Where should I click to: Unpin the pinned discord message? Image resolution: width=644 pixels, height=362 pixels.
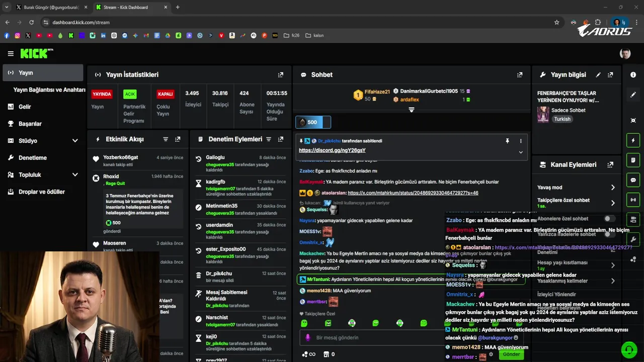click(x=507, y=141)
